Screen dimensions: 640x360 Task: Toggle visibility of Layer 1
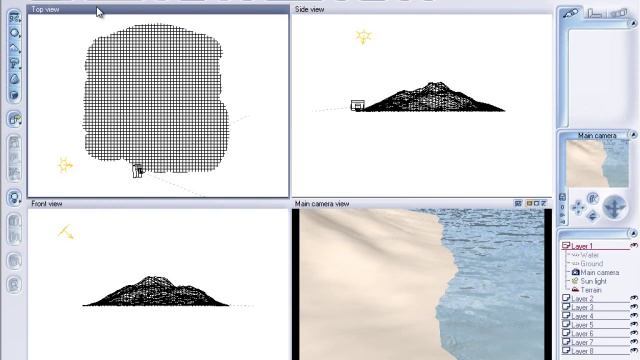click(x=634, y=245)
